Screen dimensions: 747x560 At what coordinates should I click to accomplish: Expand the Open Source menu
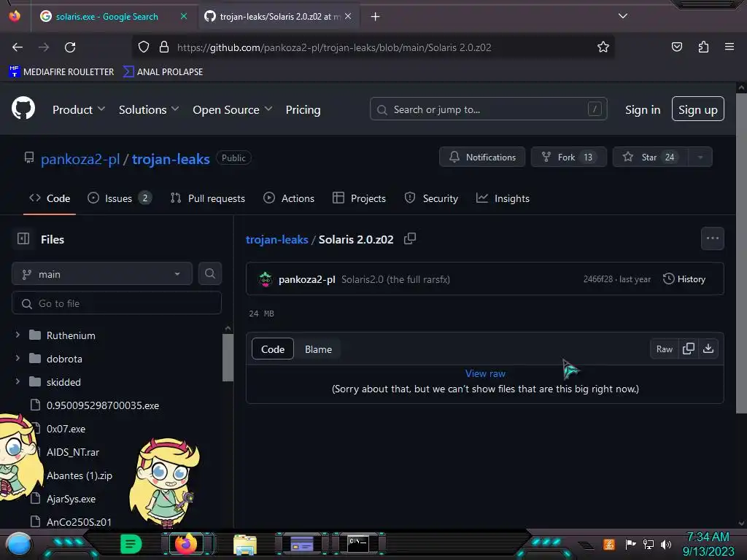(233, 109)
